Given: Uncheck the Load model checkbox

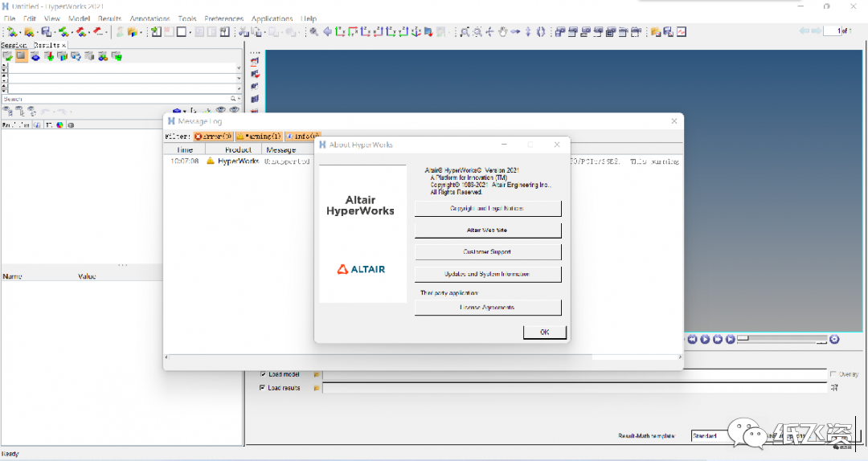Looking at the screenshot, I should click(263, 374).
